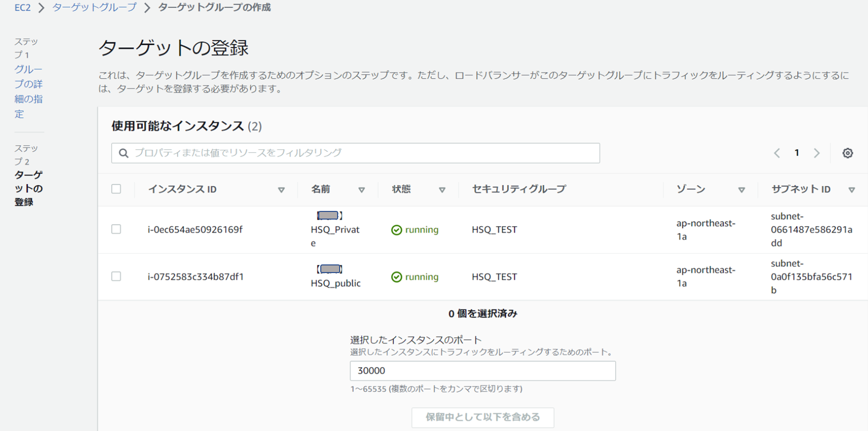868x431 pixels.
Task: Go to previous page arrow
Action: [x=777, y=153]
